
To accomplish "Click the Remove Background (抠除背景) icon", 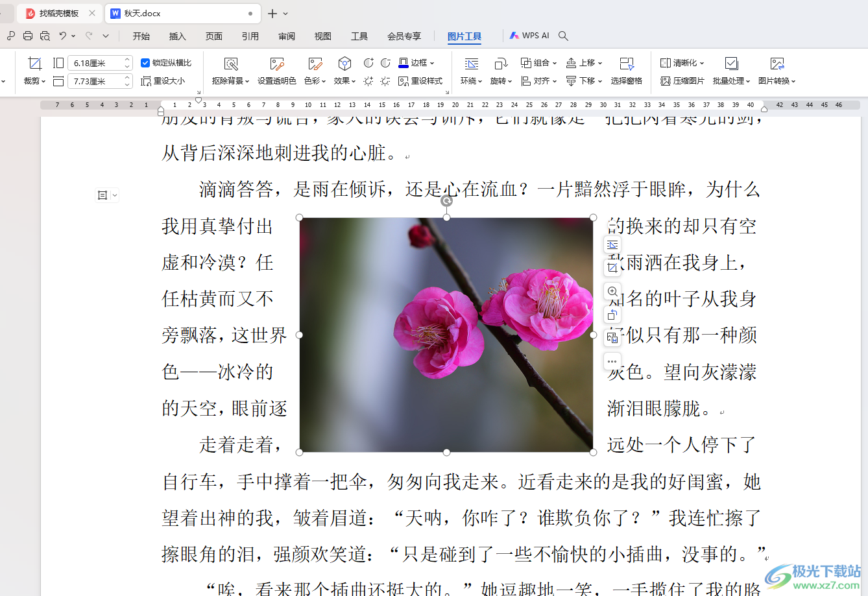I will pyautogui.click(x=231, y=64).
